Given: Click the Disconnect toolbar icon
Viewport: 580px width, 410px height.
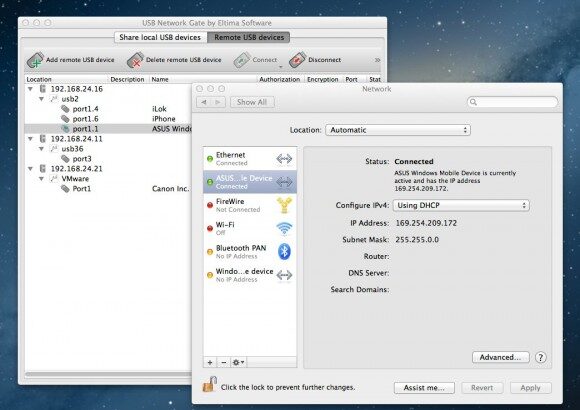Looking at the screenshot, I should click(297, 60).
